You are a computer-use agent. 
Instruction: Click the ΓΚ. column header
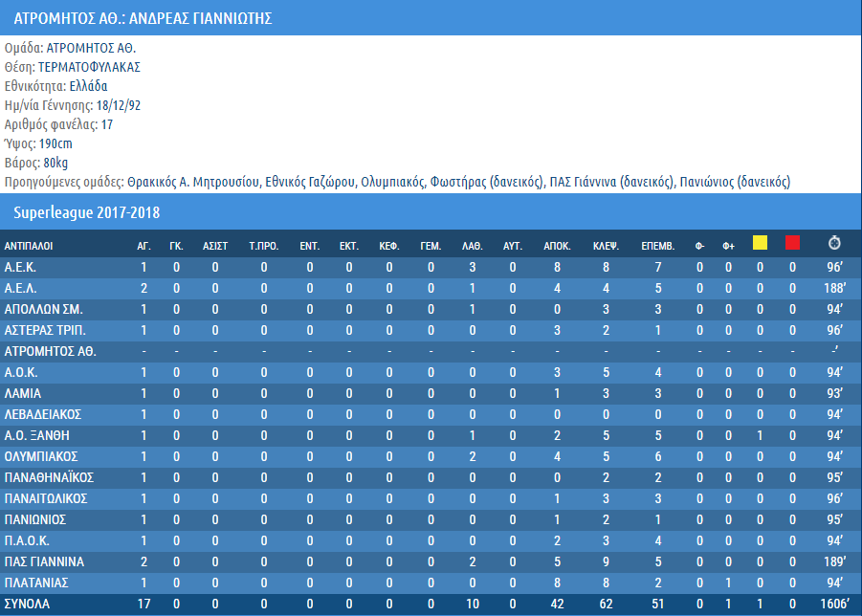(176, 246)
